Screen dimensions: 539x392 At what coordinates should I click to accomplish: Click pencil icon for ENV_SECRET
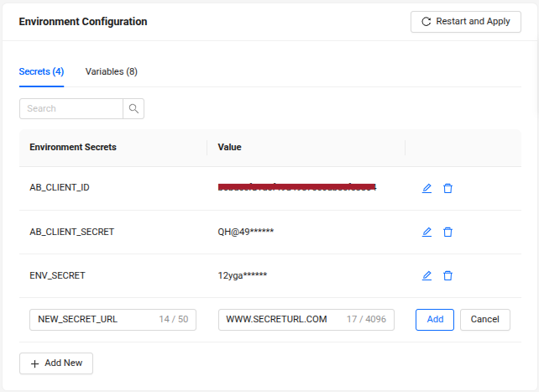(x=426, y=275)
